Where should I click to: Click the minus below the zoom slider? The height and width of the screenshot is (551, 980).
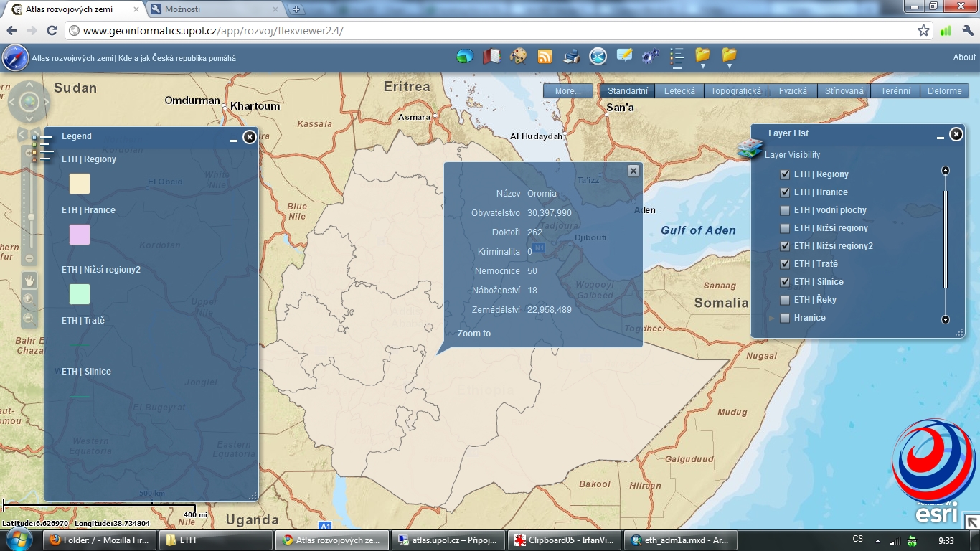pyautogui.click(x=29, y=258)
